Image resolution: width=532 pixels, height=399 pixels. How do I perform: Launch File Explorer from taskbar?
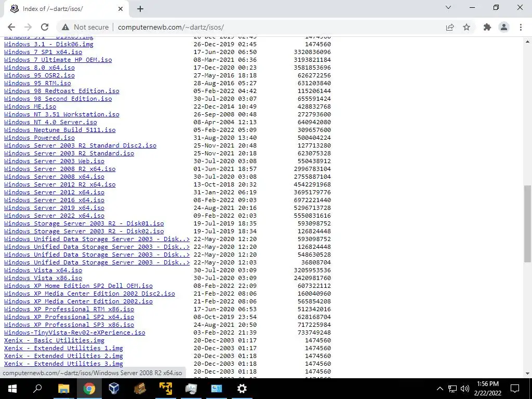pos(63,389)
